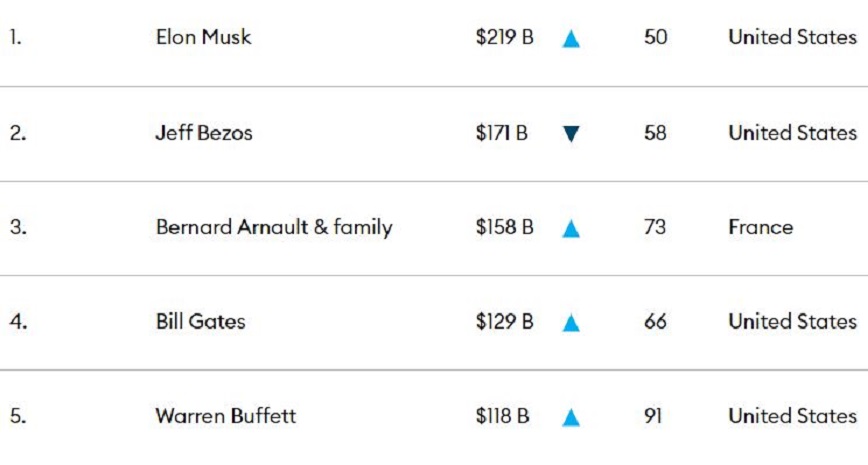This screenshot has width=868, height=465.
Task: Click the $219 B net worth value
Action: tap(504, 38)
